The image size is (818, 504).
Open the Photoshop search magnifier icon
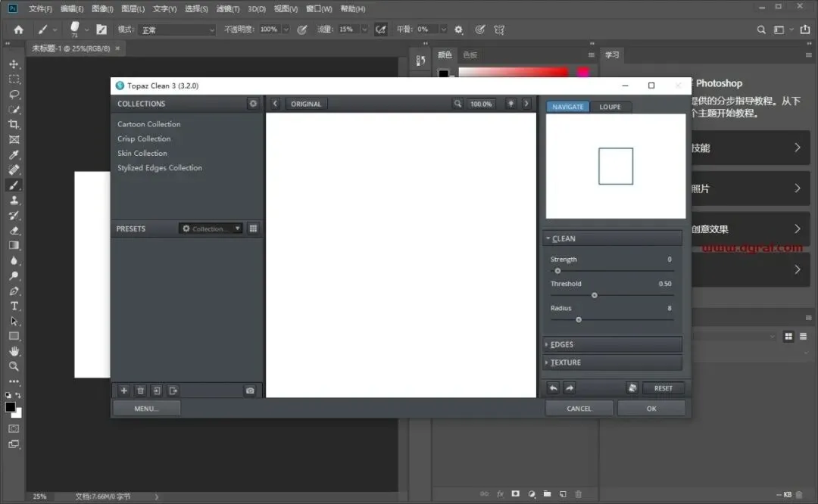(x=761, y=30)
